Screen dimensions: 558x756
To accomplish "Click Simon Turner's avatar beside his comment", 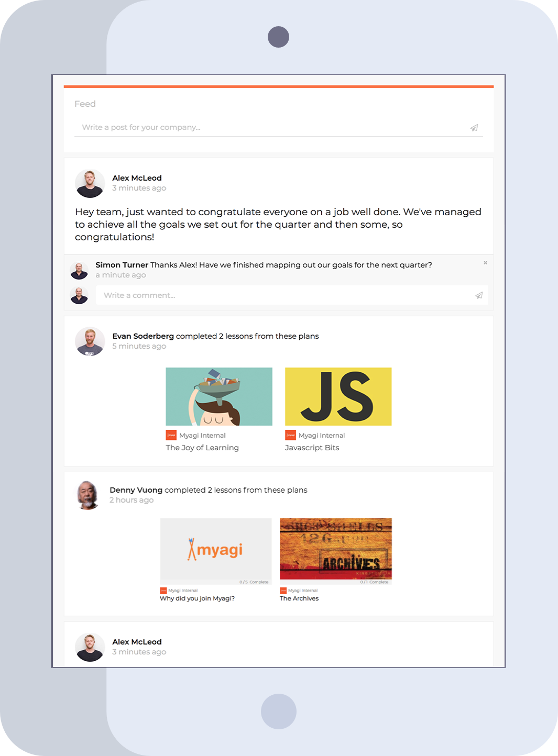I will (79, 271).
